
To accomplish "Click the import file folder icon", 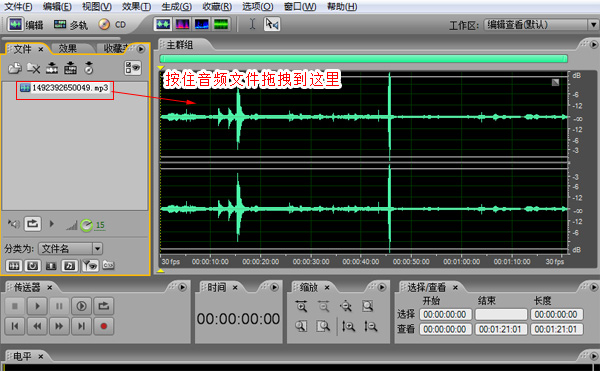I will tap(15, 68).
